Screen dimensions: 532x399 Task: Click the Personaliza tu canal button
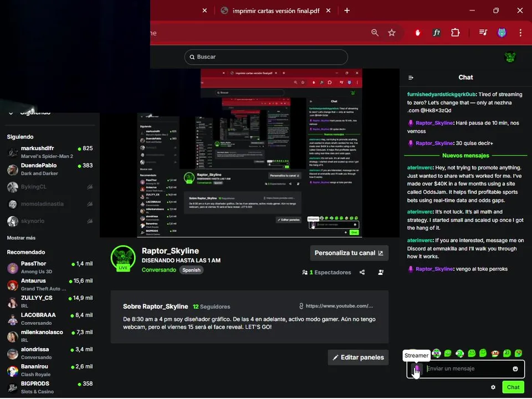tap(349, 253)
